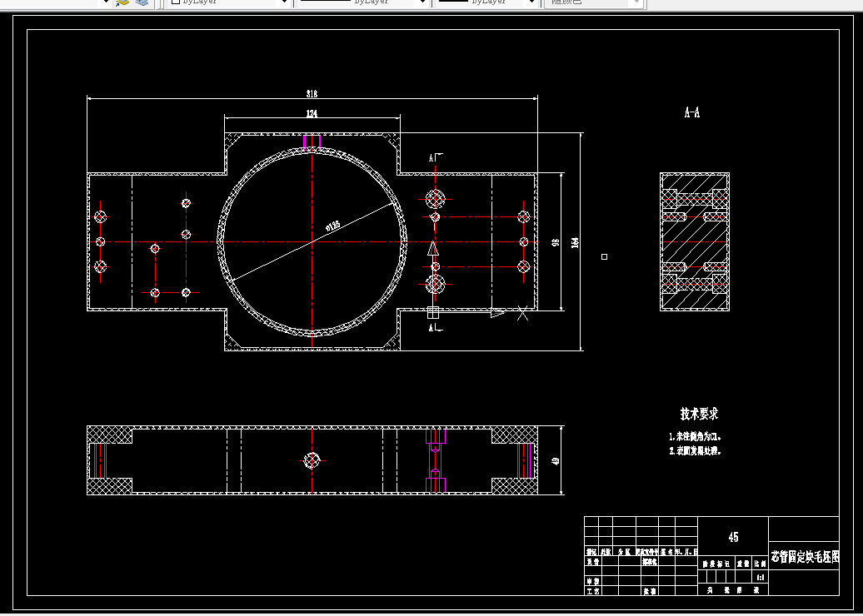The height and width of the screenshot is (616, 863).
Task: Select the 技术要求 heading text
Action: [x=699, y=414]
